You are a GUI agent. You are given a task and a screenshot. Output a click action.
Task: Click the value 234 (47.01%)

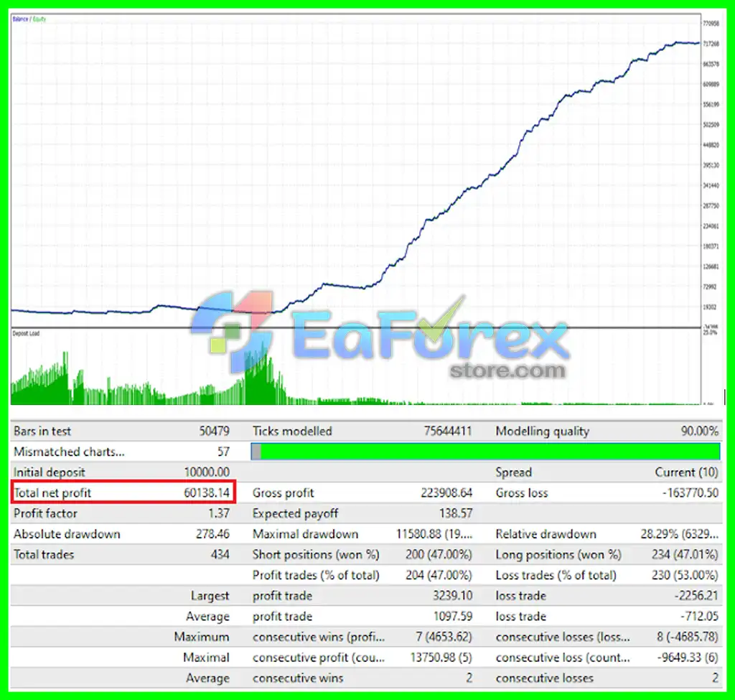685,555
